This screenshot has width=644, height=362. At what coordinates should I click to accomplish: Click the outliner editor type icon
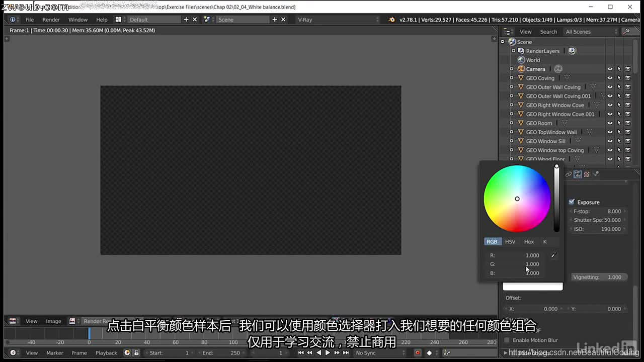pos(507,32)
